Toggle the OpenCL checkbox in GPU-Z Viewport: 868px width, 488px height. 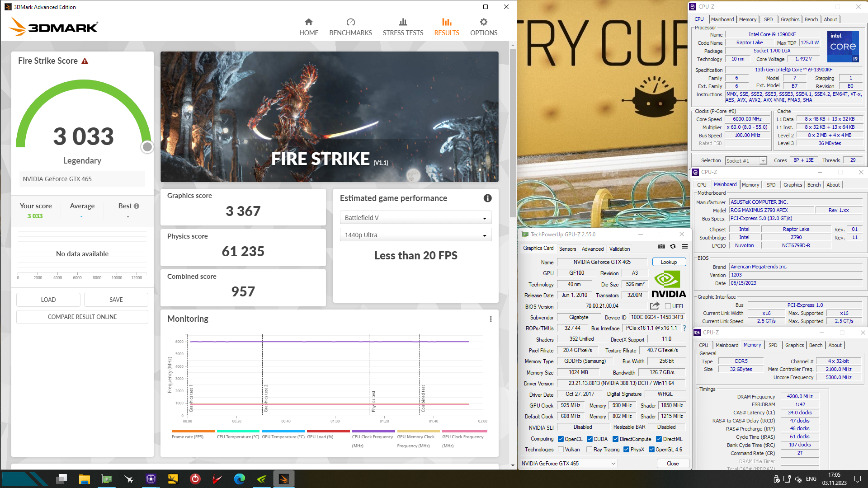[561, 439]
